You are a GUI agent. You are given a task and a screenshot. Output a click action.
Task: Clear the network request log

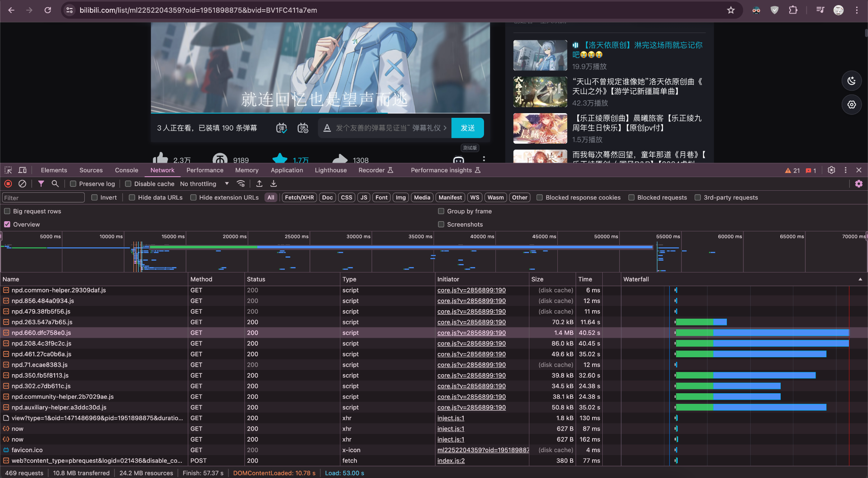[x=22, y=183]
